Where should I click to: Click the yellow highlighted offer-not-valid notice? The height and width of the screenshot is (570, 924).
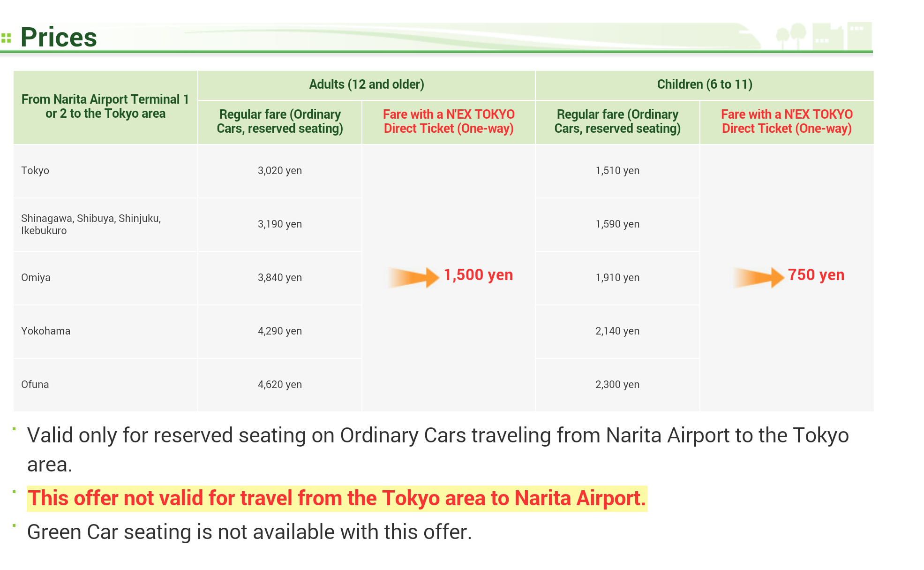(x=337, y=498)
